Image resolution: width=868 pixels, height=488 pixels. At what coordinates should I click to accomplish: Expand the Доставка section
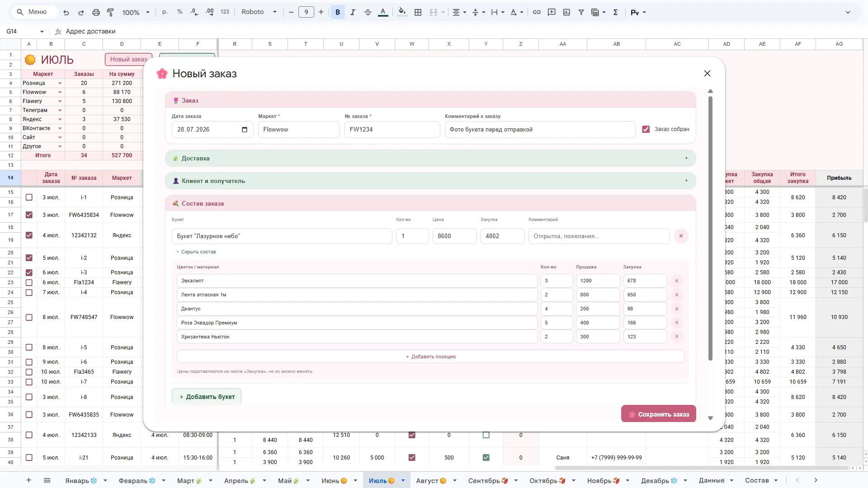pyautogui.click(x=430, y=158)
